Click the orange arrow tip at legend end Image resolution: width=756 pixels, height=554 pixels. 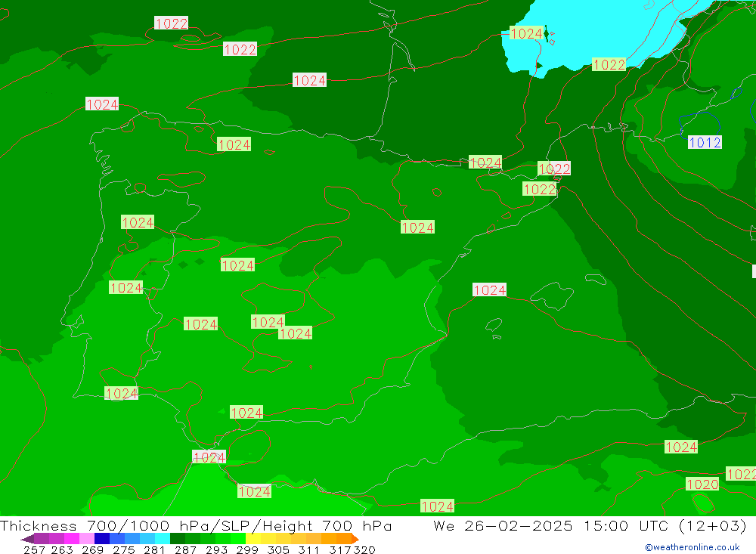(355, 539)
